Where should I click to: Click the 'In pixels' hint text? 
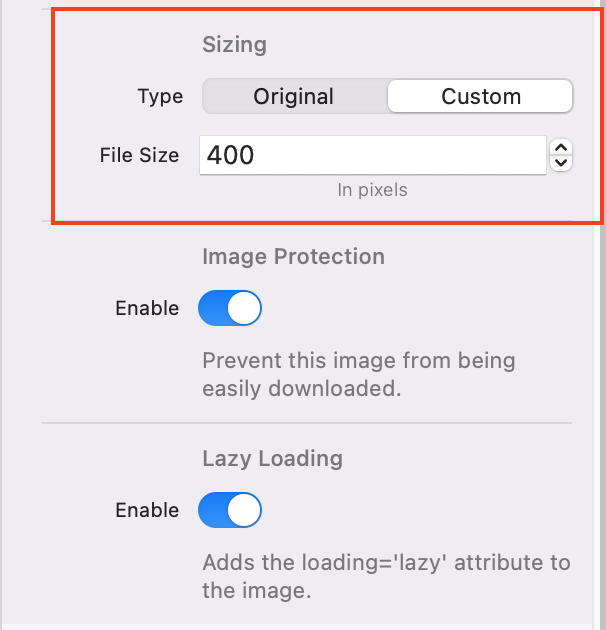pos(372,189)
